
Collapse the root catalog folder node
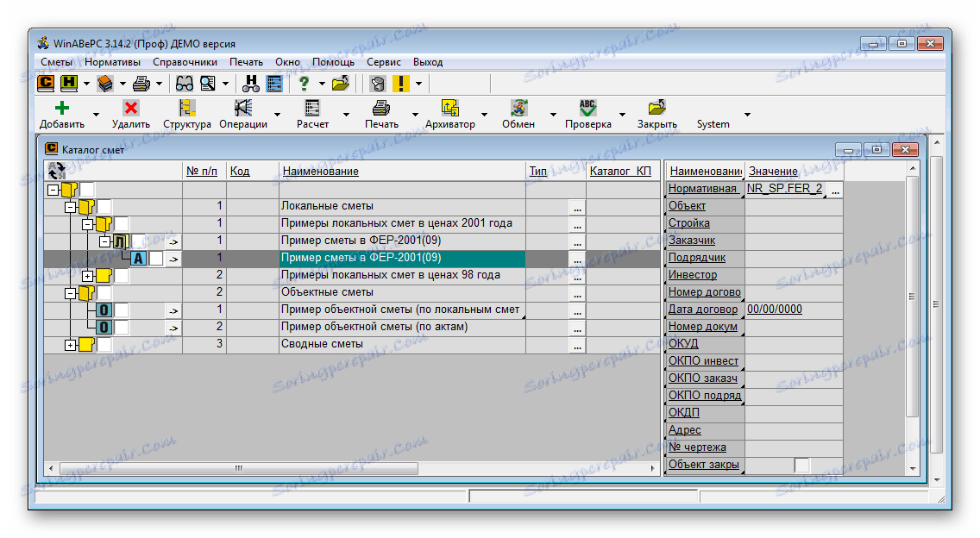[53, 190]
